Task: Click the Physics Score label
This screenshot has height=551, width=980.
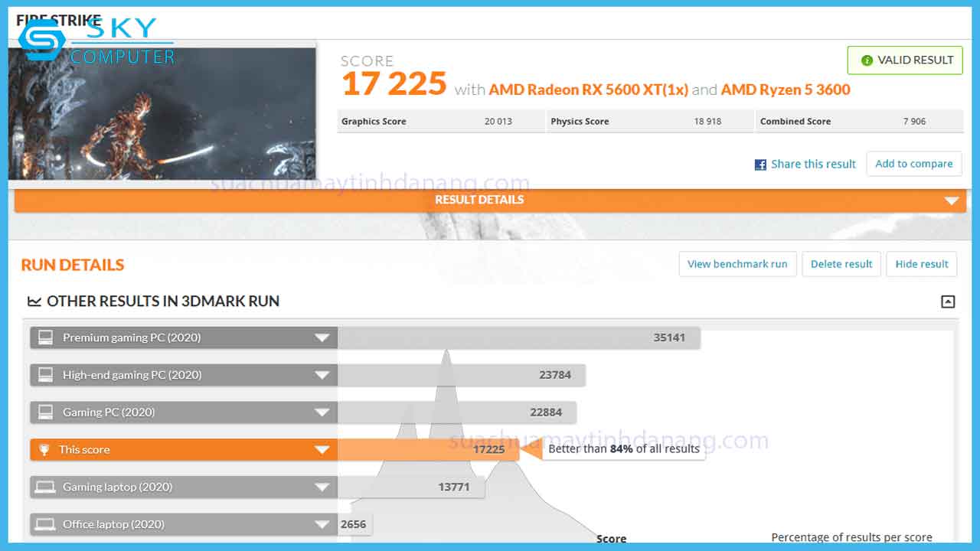Action: [580, 121]
